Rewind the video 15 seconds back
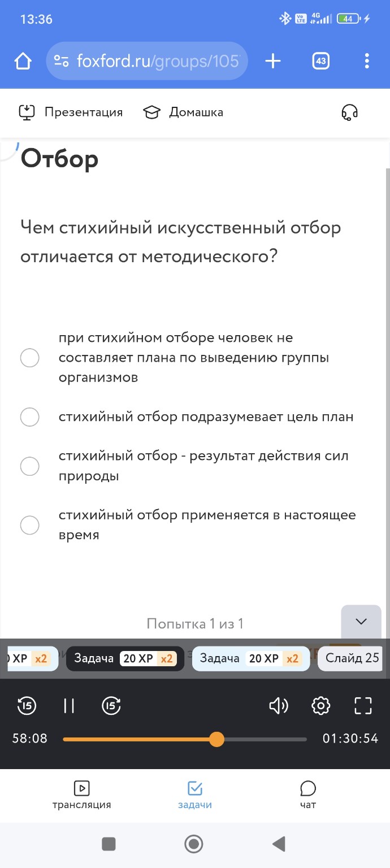 (25, 706)
